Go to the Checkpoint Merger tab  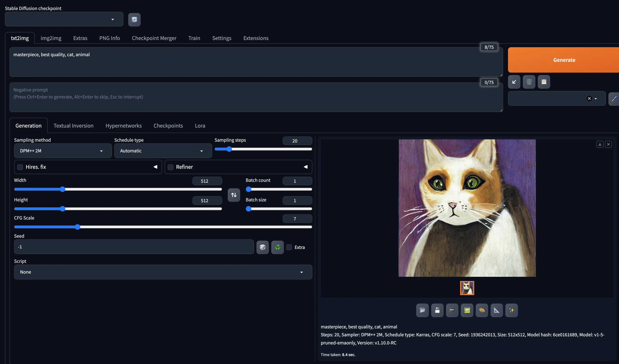154,38
